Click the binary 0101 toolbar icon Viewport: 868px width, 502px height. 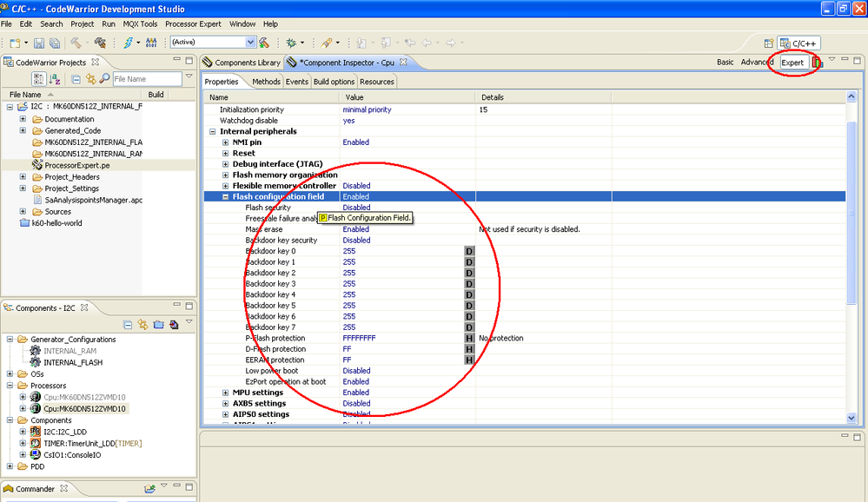[151, 43]
